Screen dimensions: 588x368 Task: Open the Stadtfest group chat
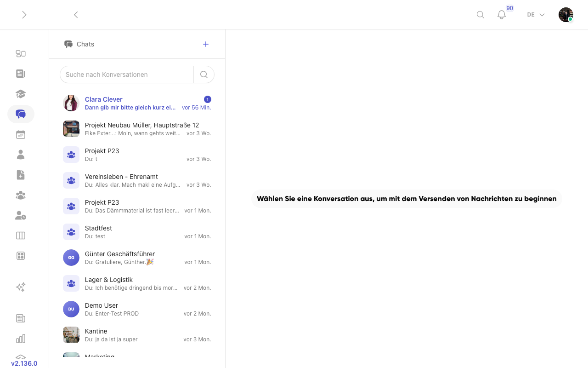[x=133, y=232]
